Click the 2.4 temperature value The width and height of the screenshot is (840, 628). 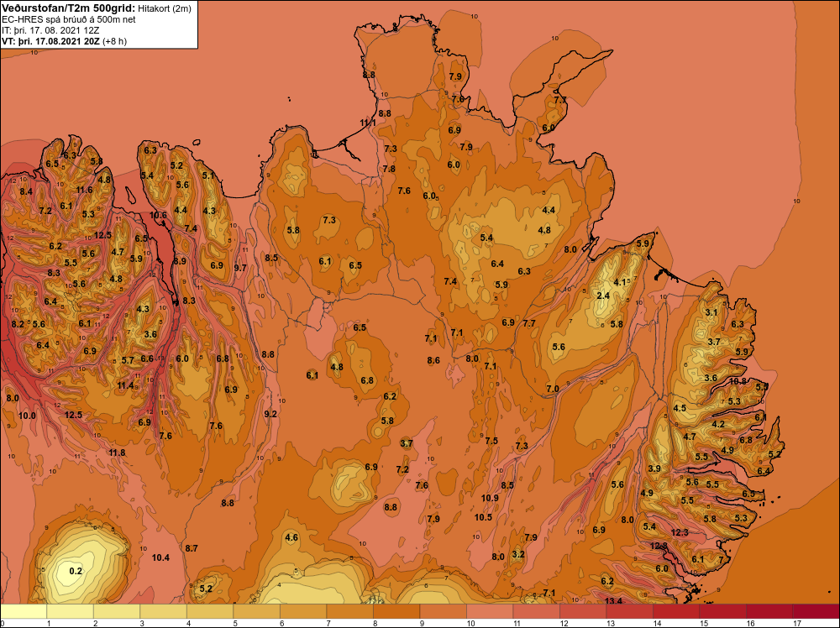click(x=603, y=296)
